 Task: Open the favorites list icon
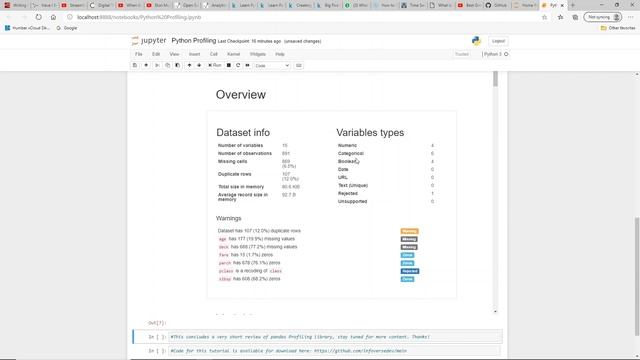560,17
